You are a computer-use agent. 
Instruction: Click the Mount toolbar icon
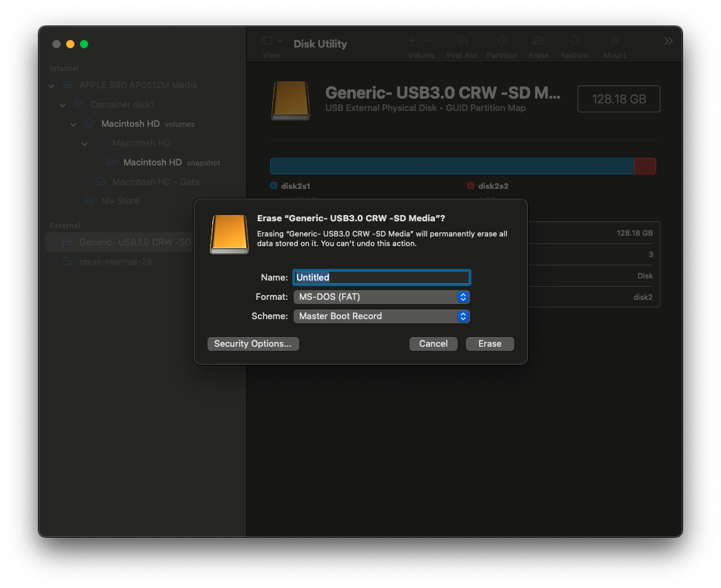615,41
